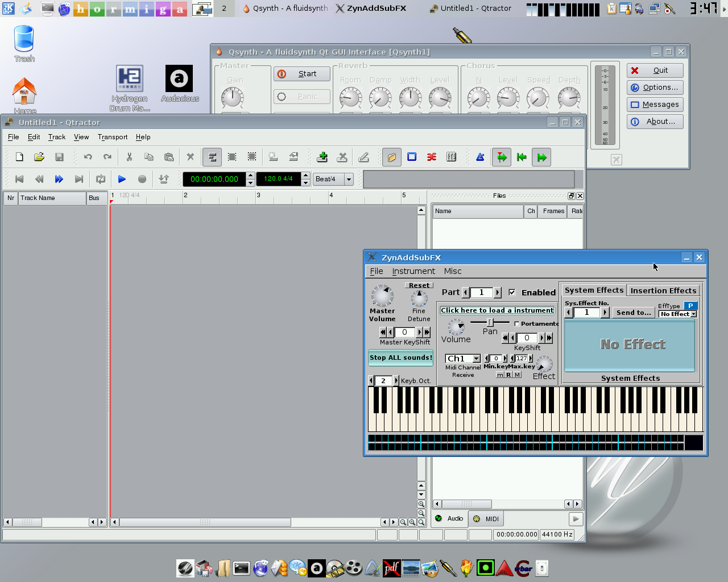This screenshot has height=582, width=728.
Task: Click the Name column header in Files panel
Action: [x=478, y=211]
